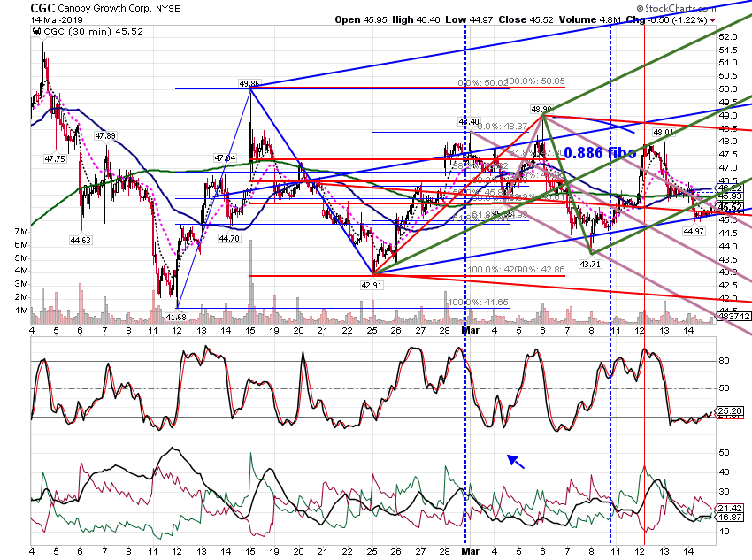Click the 43.71 low price label
This screenshot has height=560, width=752.
point(590,265)
